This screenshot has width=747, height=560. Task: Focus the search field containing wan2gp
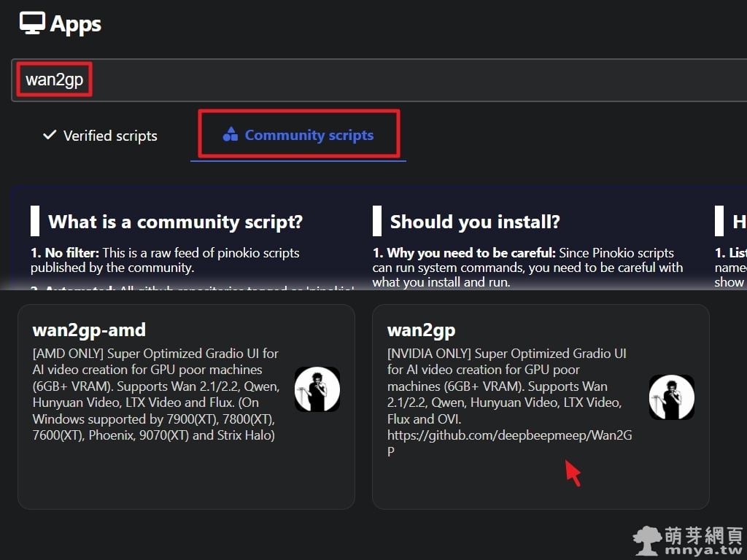click(365, 79)
